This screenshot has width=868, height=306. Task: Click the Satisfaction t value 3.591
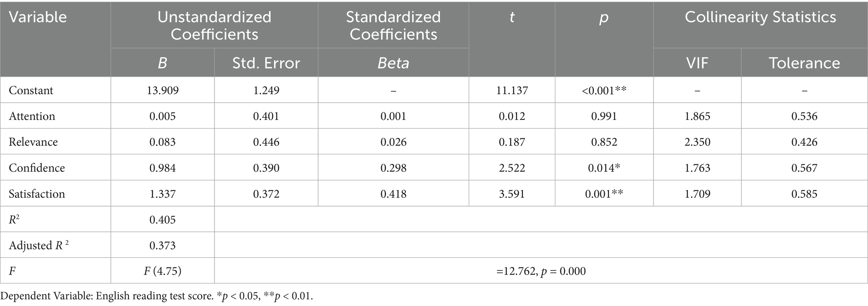(x=512, y=194)
